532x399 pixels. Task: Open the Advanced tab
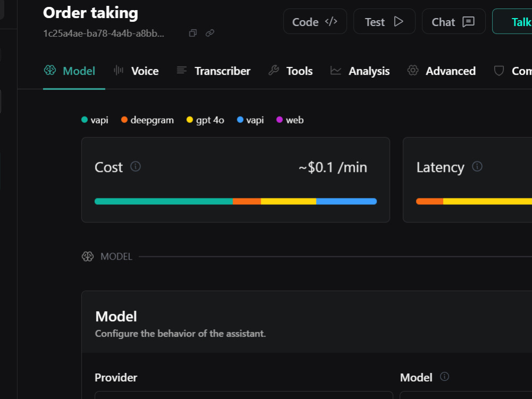coord(442,71)
